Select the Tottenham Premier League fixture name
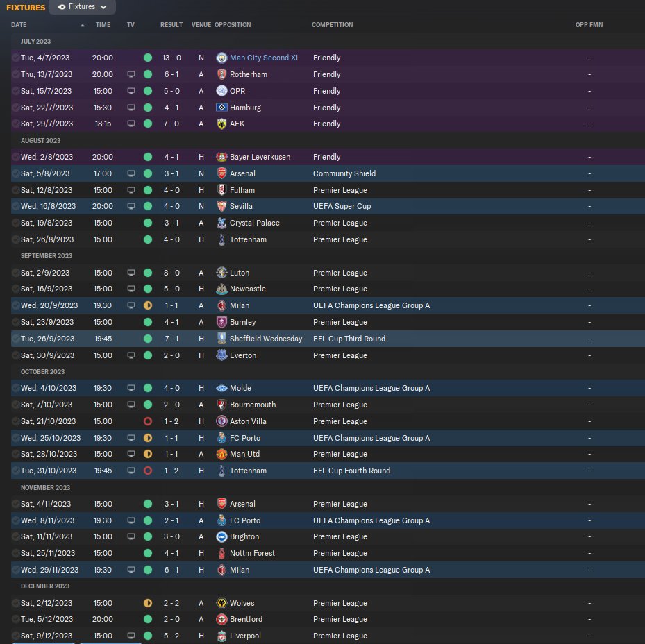645x644 pixels. [248, 239]
